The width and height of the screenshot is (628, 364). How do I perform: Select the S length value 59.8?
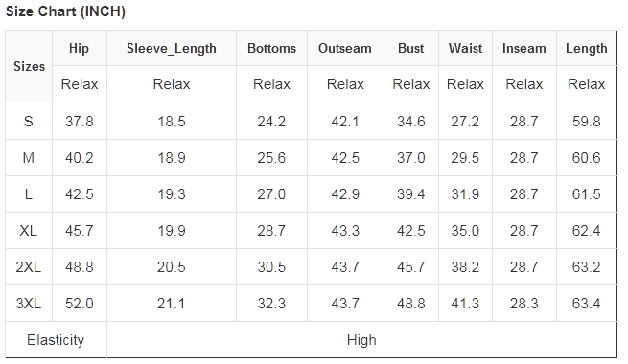(x=587, y=121)
